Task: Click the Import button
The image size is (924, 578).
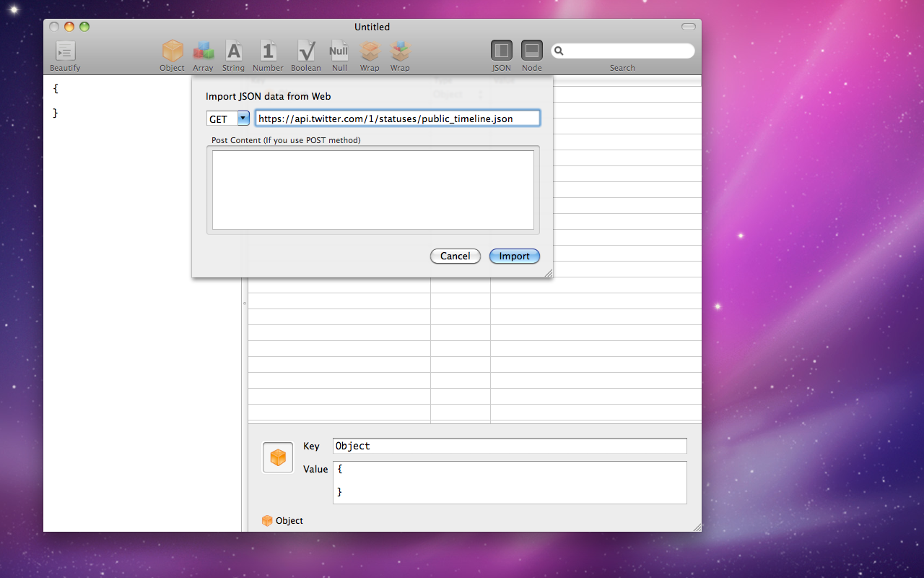Action: (x=514, y=256)
